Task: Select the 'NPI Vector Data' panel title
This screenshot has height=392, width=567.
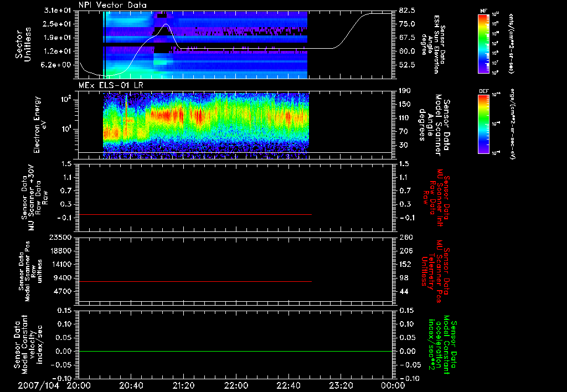Action: 112,5
